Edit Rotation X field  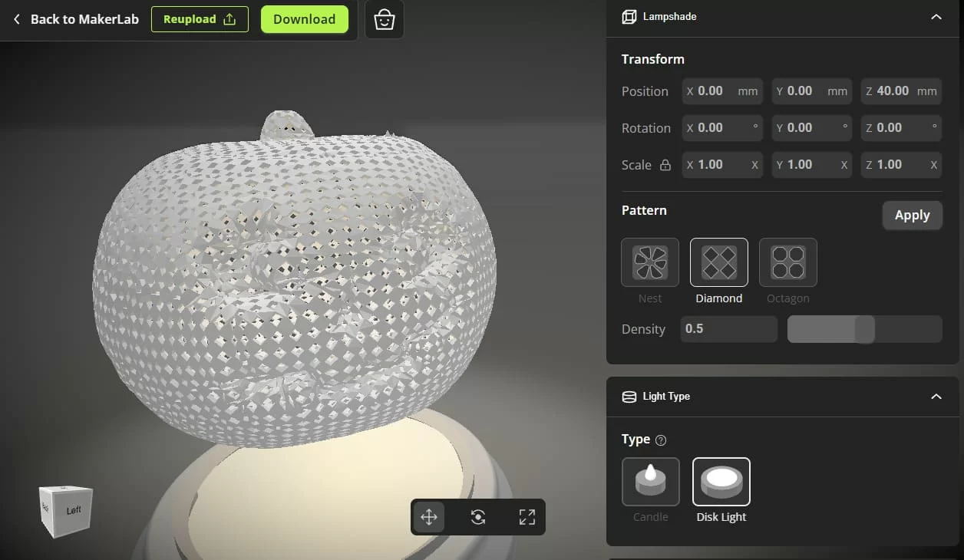click(x=722, y=128)
